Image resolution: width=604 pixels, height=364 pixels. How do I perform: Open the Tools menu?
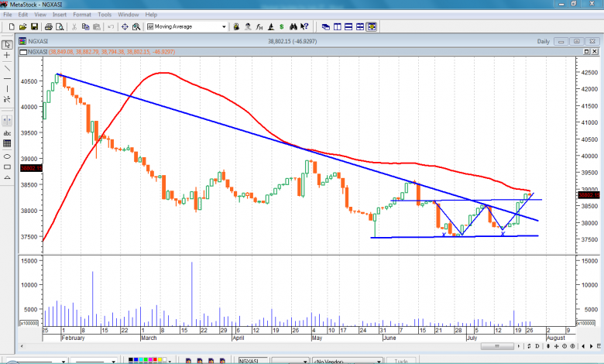point(105,14)
